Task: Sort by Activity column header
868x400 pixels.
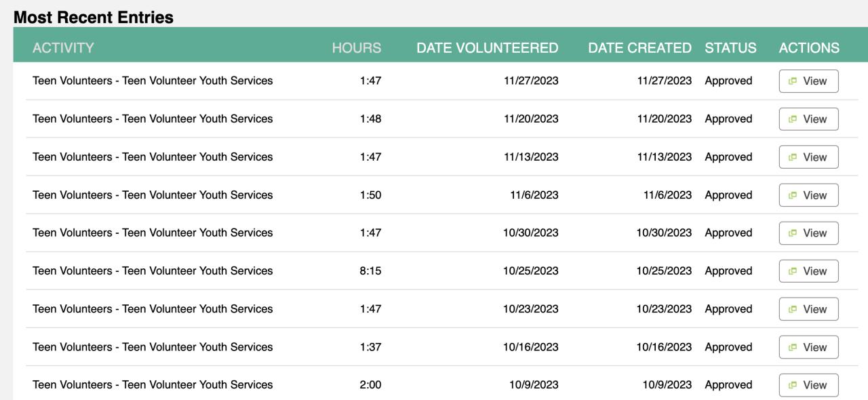Action: [63, 48]
